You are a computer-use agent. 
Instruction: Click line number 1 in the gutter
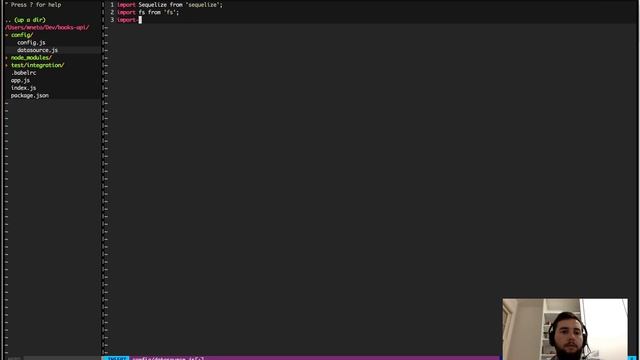[112, 5]
